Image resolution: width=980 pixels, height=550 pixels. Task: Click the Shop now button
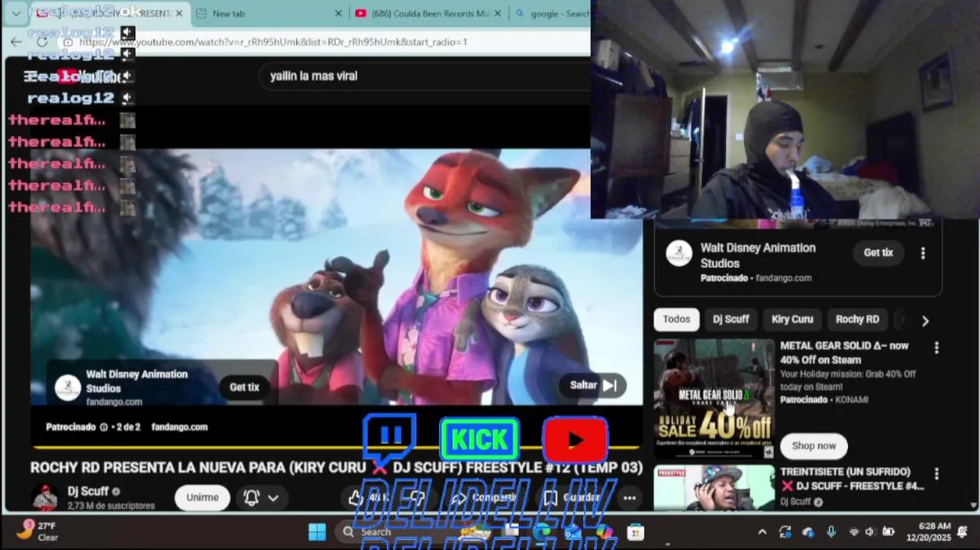(x=814, y=445)
